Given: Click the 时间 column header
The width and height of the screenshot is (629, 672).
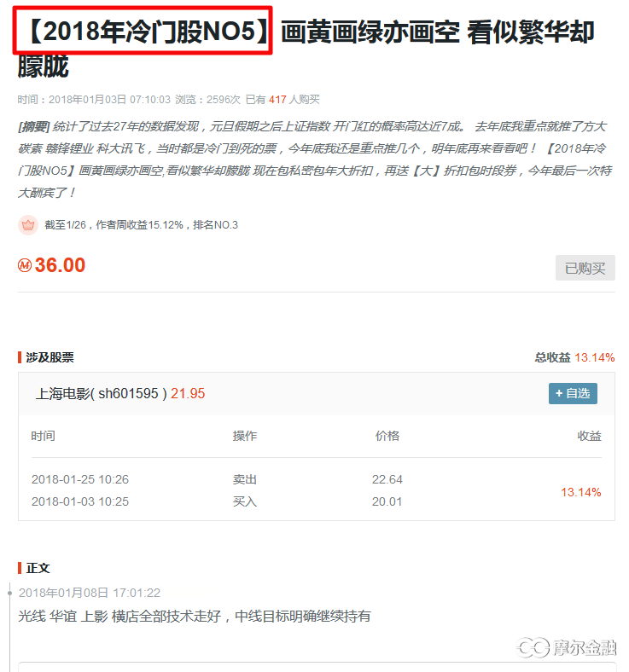Looking at the screenshot, I should point(43,436).
